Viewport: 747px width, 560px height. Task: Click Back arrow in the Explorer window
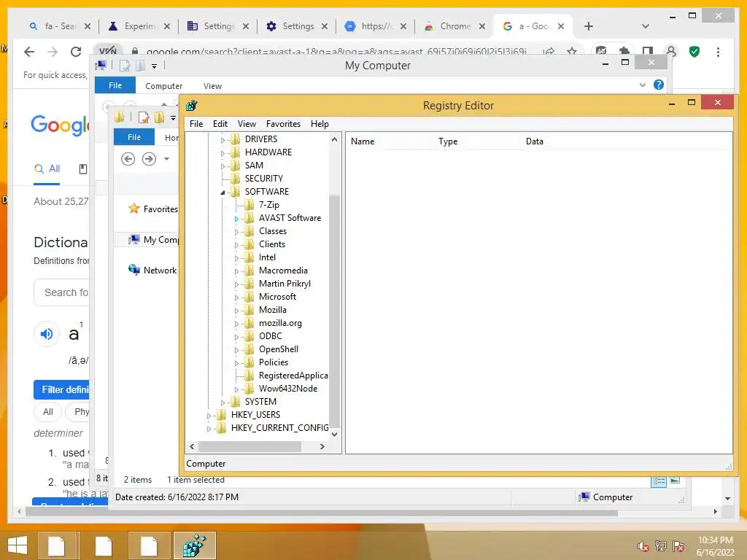128,158
